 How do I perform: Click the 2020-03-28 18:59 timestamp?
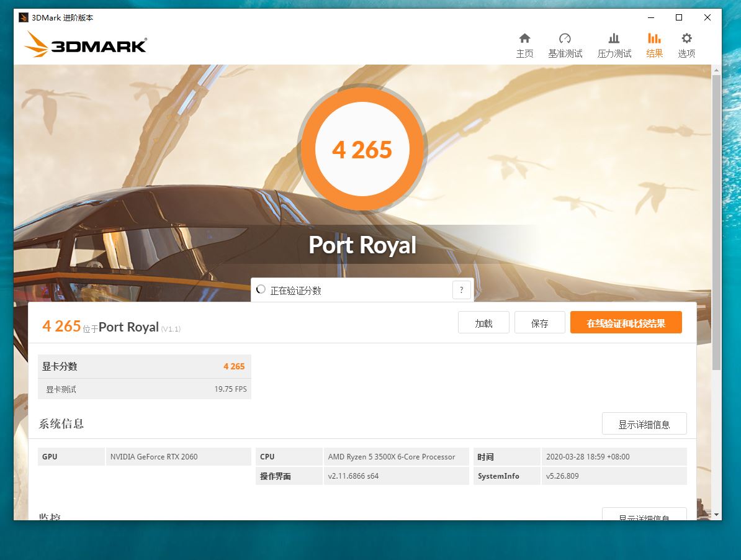coord(588,456)
